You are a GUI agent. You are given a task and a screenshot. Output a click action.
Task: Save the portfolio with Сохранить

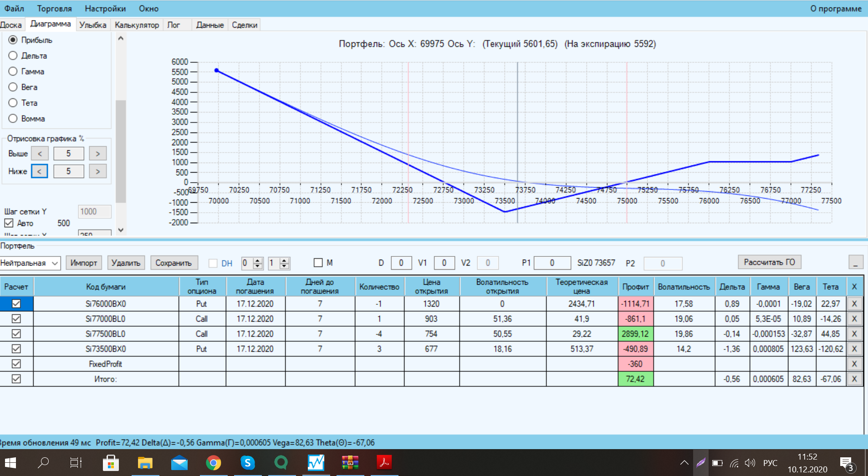coord(174,263)
